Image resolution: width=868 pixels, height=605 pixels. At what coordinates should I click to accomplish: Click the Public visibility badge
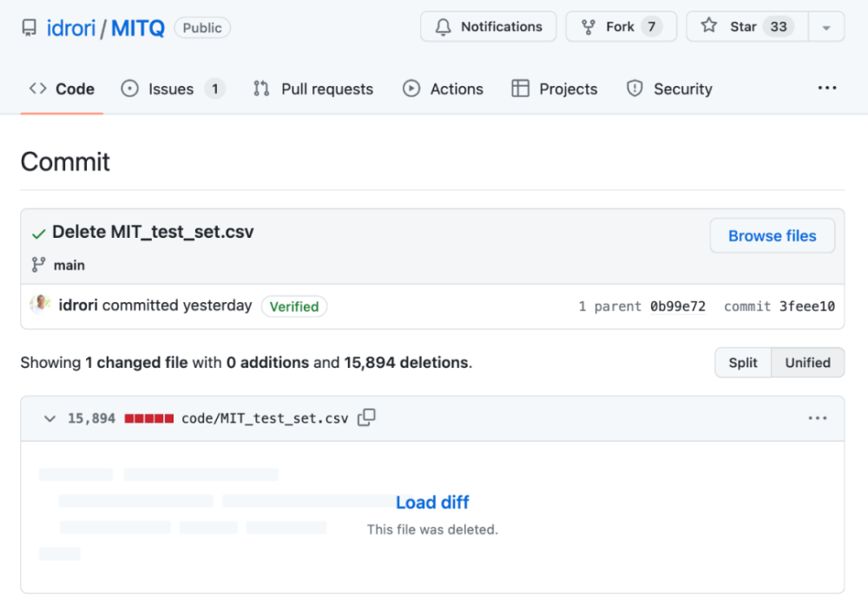202,28
